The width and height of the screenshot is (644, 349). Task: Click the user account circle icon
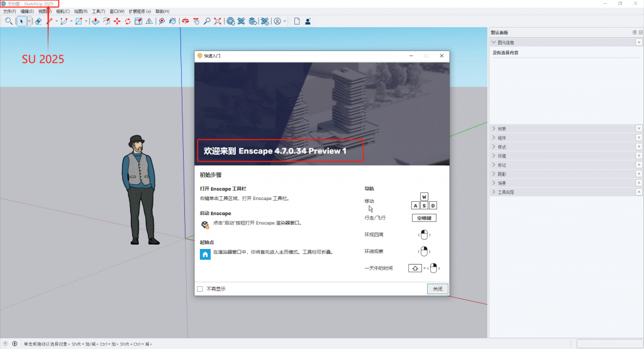coord(277,21)
